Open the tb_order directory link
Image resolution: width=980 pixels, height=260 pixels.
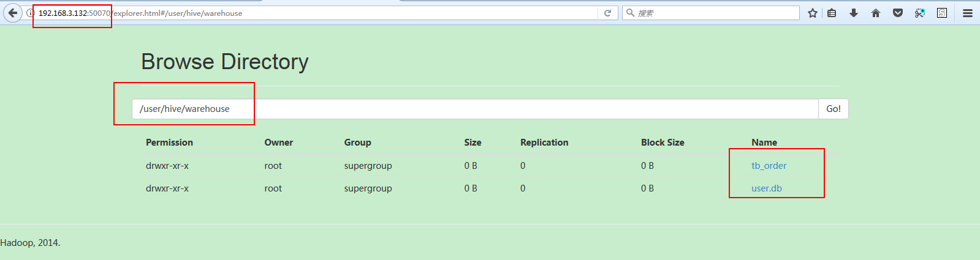[769, 166]
